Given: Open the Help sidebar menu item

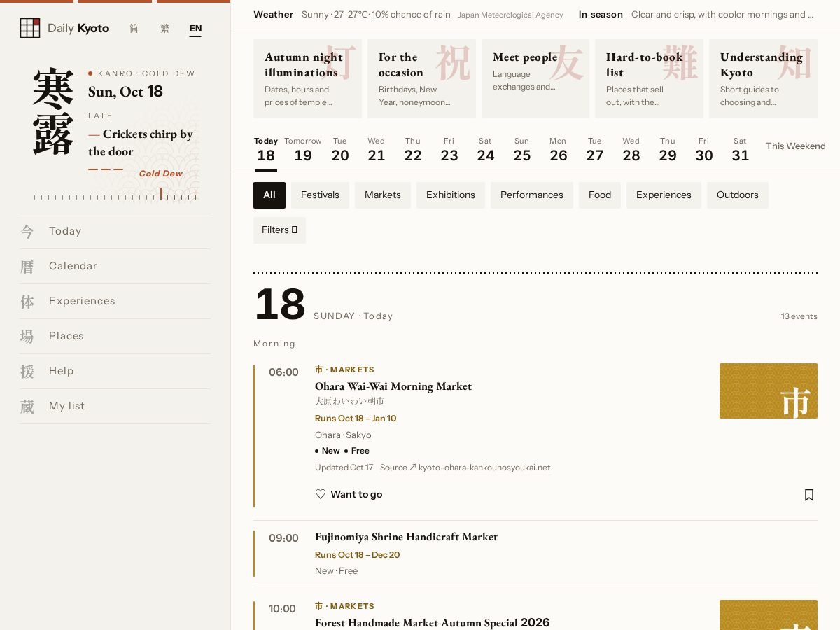Looking at the screenshot, I should tap(115, 371).
